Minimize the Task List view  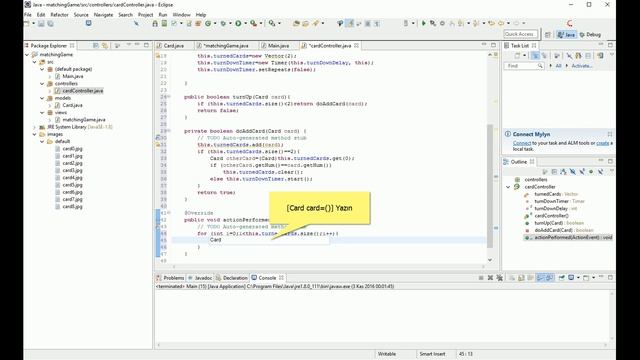click(601, 45)
